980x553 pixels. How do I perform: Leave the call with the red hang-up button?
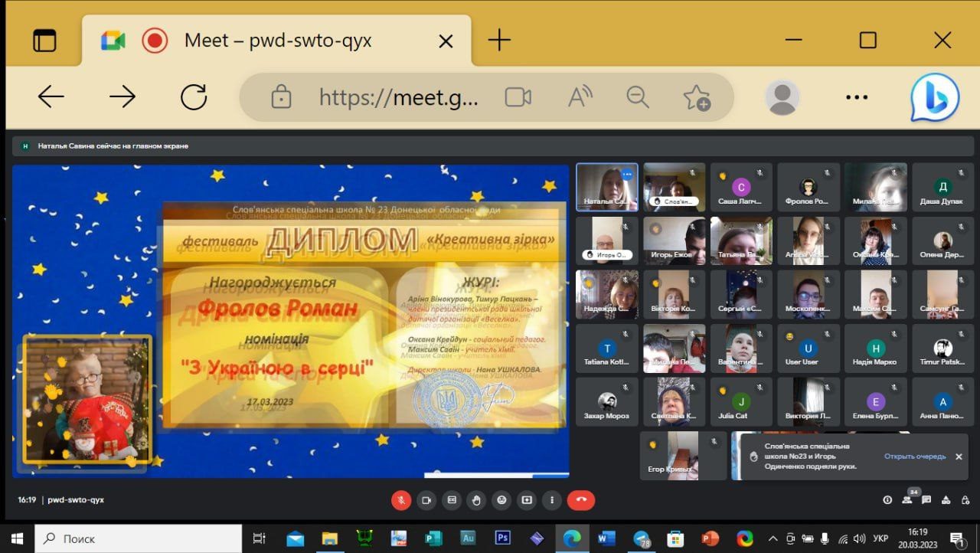[581, 500]
